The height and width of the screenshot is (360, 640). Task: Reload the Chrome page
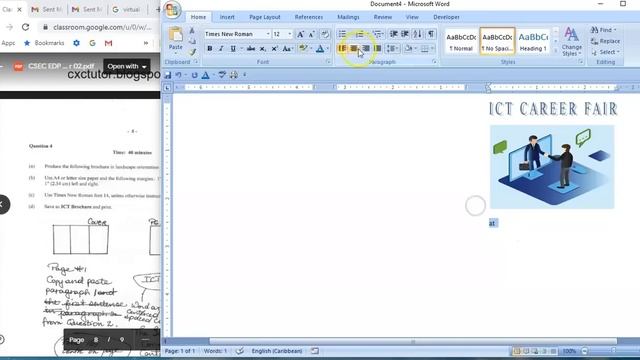26,27
